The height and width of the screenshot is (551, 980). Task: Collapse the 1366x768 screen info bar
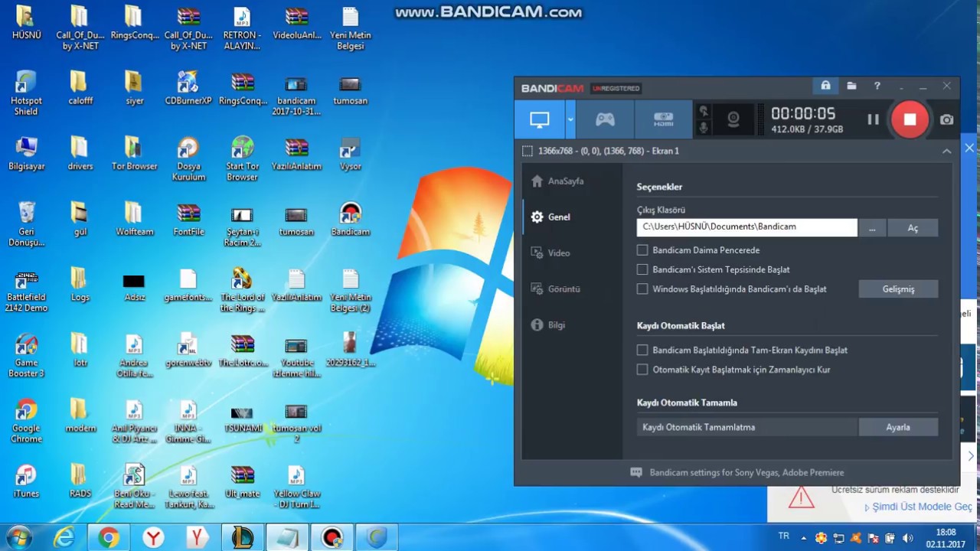pyautogui.click(x=947, y=151)
